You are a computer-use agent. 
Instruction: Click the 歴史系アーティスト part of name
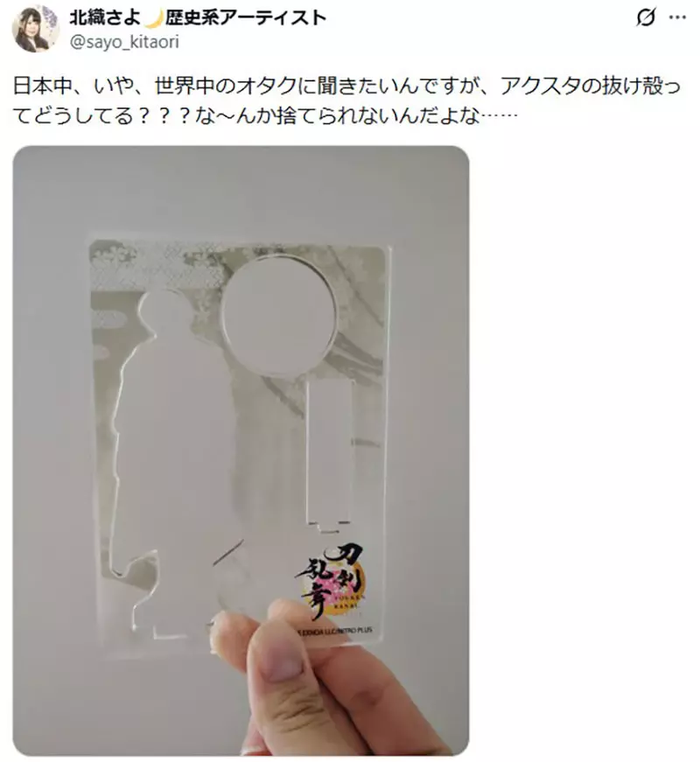(x=246, y=18)
